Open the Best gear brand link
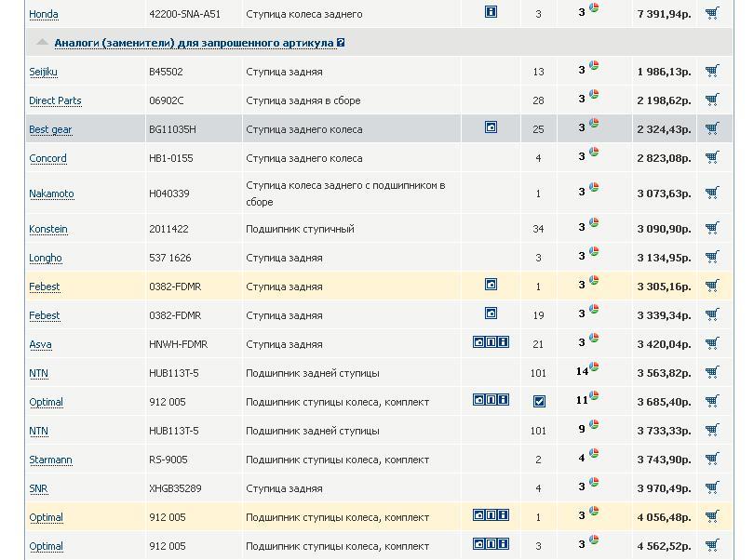This screenshot has width=754, height=560. click(x=50, y=130)
